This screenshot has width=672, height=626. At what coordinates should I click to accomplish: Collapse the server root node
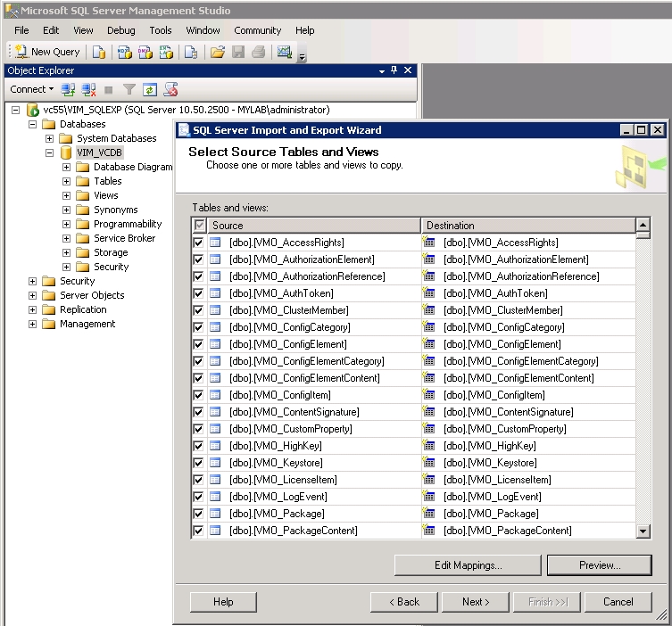click(x=15, y=110)
